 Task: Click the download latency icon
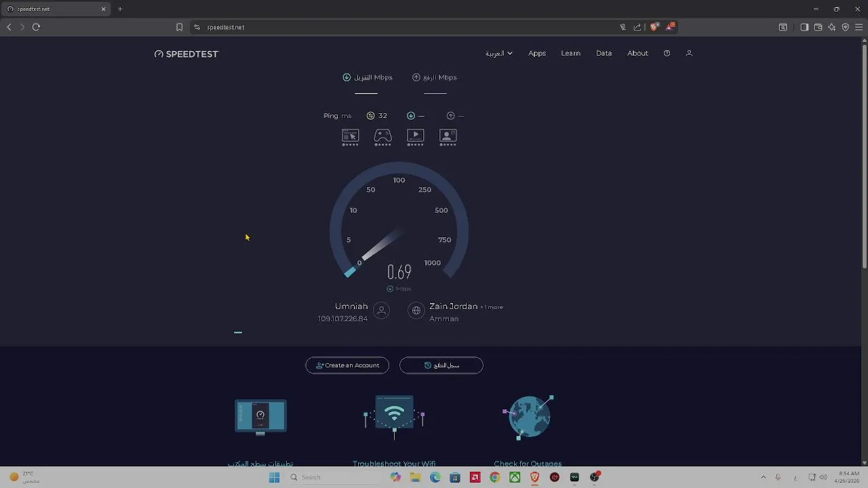(411, 116)
